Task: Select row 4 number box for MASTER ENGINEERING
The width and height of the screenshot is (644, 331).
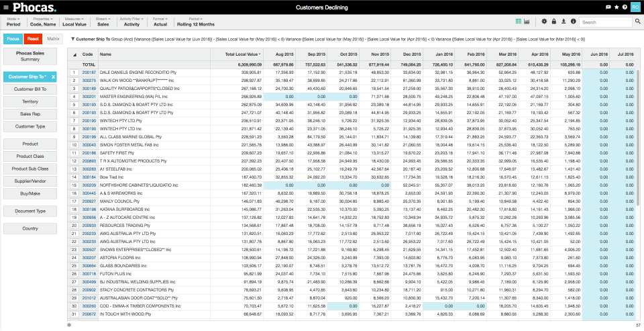Action: pyautogui.click(x=74, y=97)
